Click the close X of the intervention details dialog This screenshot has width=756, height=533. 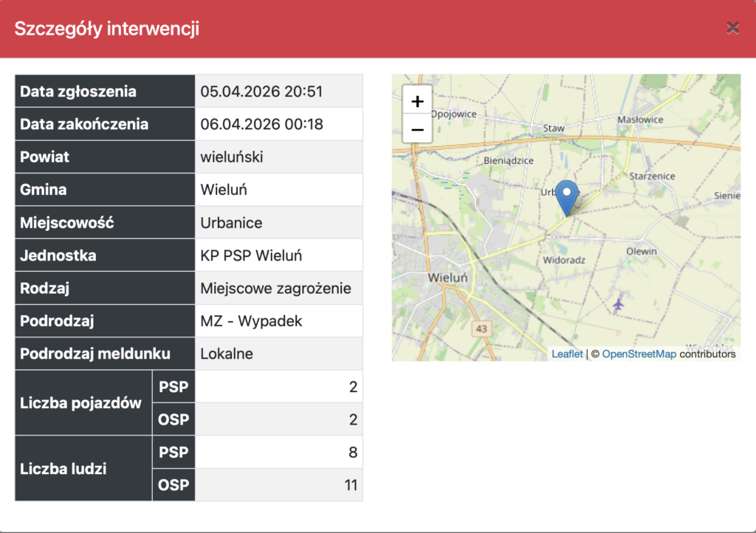[732, 28]
